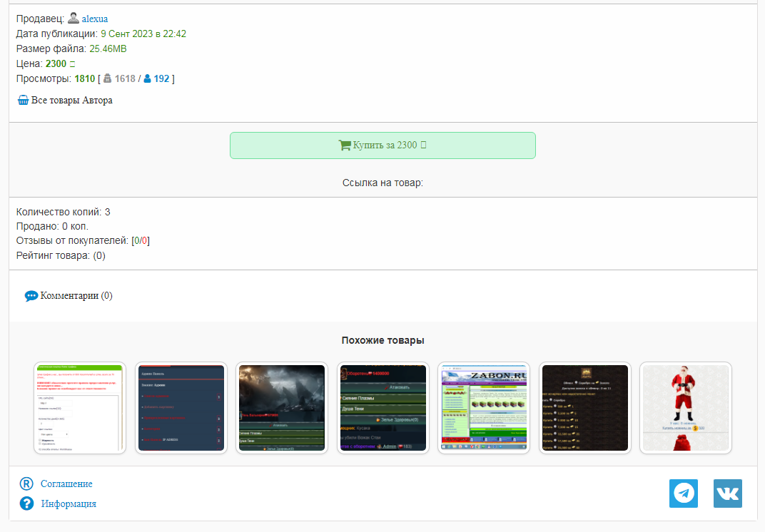Open the Telegram channel icon
This screenshot has width=765, height=532.
[x=683, y=493]
